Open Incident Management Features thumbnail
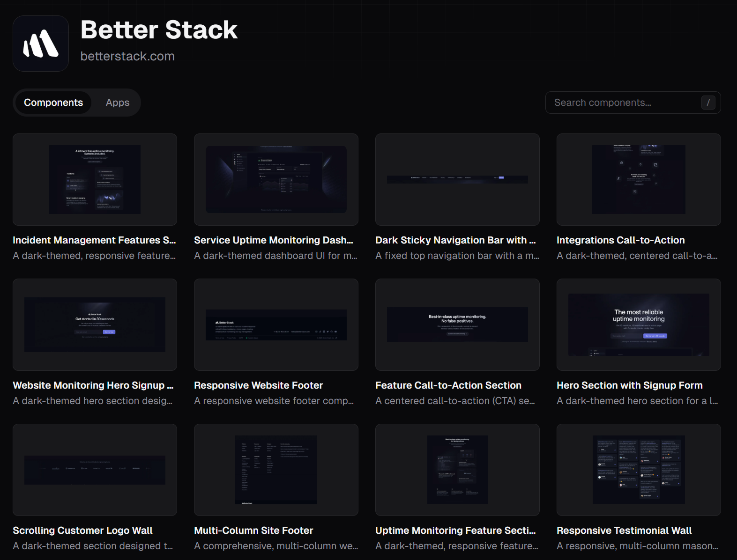This screenshot has width=737, height=560. [x=95, y=180]
